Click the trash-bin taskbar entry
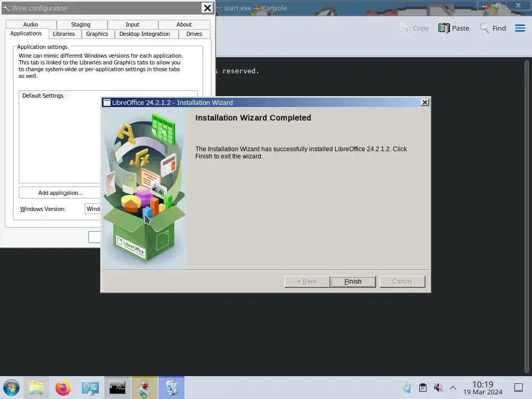This screenshot has height=399, width=532. click(x=171, y=388)
